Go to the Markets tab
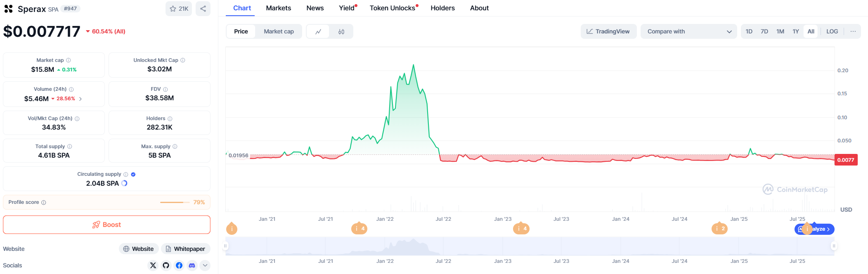This screenshot has height=274, width=868. pos(278,8)
